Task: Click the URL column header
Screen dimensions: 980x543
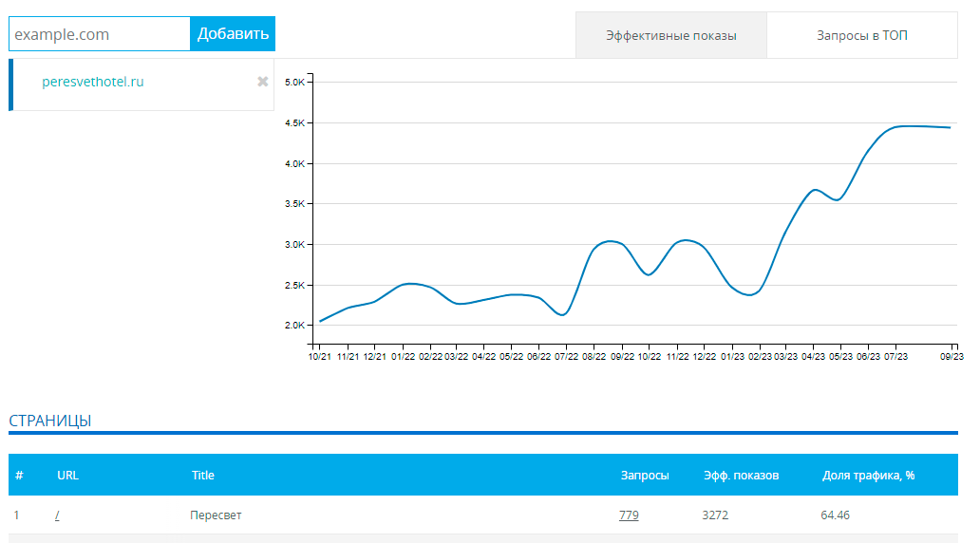Action: [67, 476]
